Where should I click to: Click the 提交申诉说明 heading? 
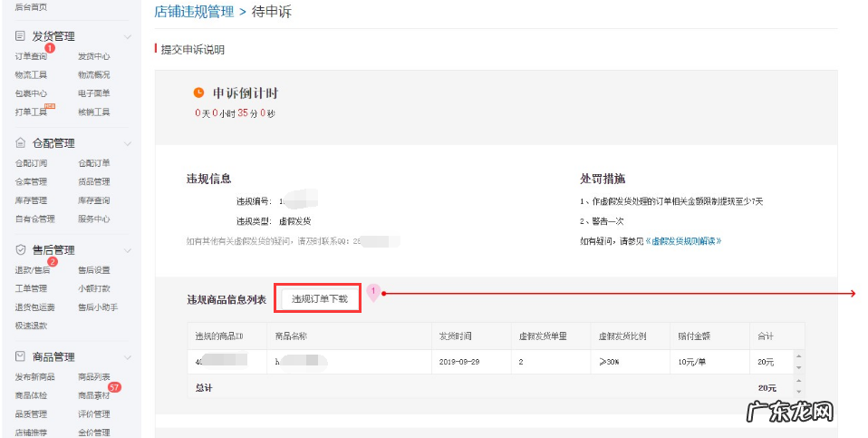(x=193, y=50)
